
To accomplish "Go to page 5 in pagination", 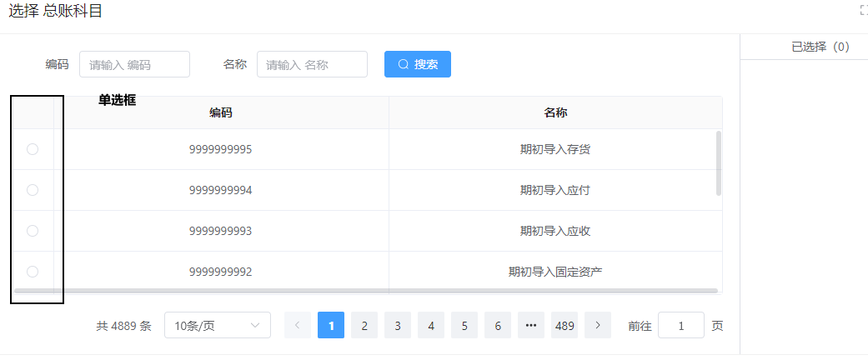I will pos(464,326).
